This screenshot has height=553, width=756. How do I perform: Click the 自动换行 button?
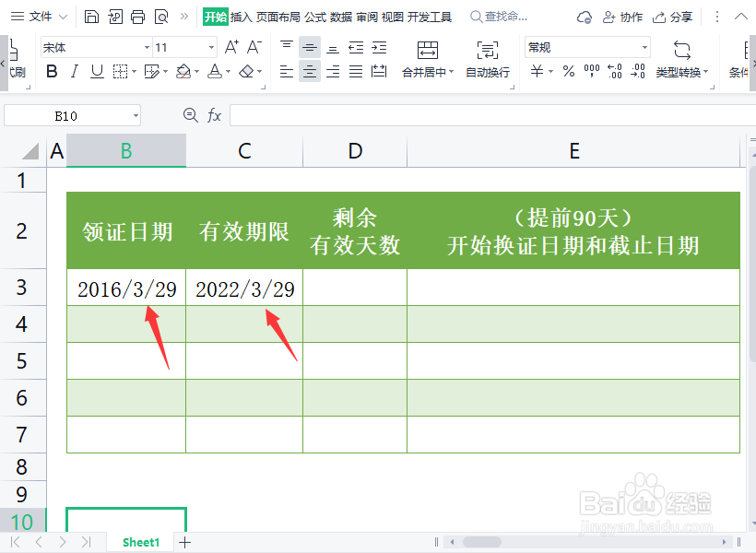coord(488,59)
